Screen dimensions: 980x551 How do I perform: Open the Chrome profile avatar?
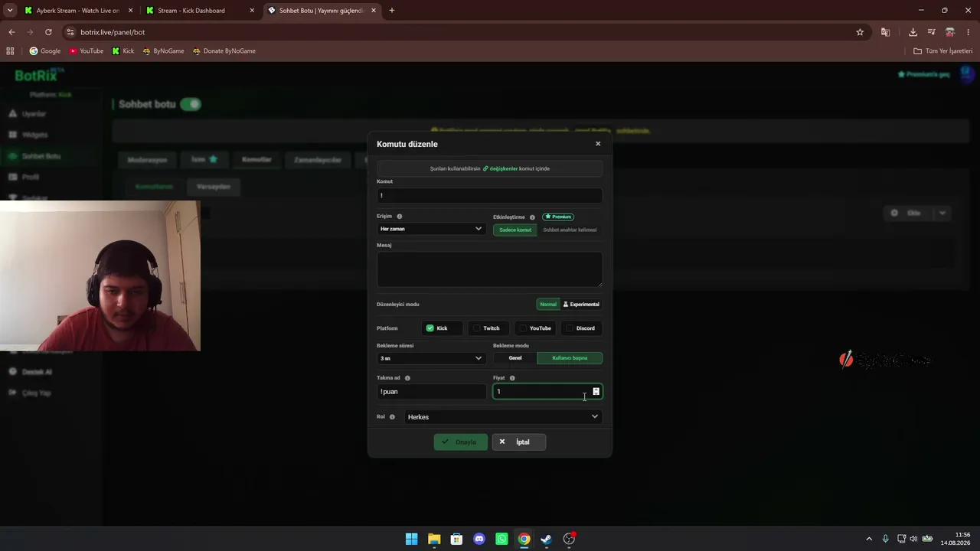click(x=950, y=32)
